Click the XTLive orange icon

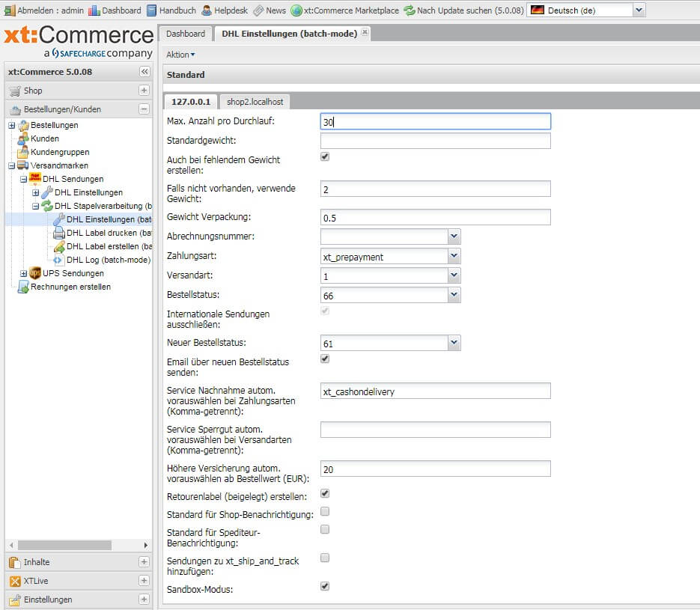pos(15,581)
